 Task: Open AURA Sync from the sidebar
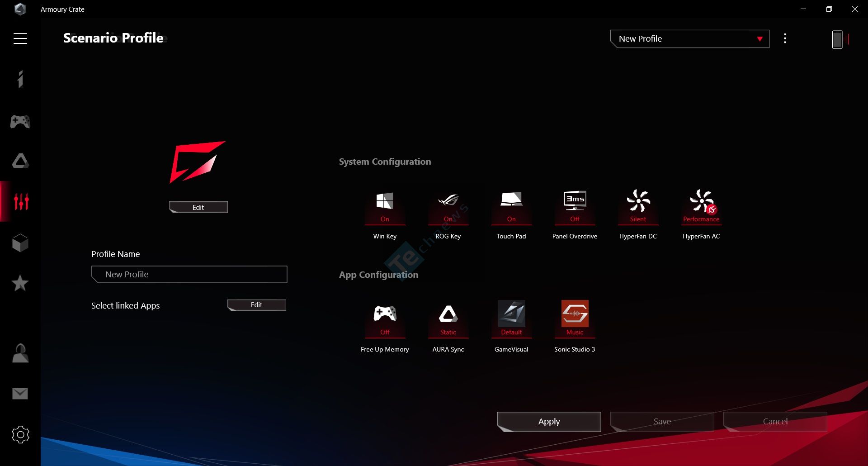click(x=20, y=161)
